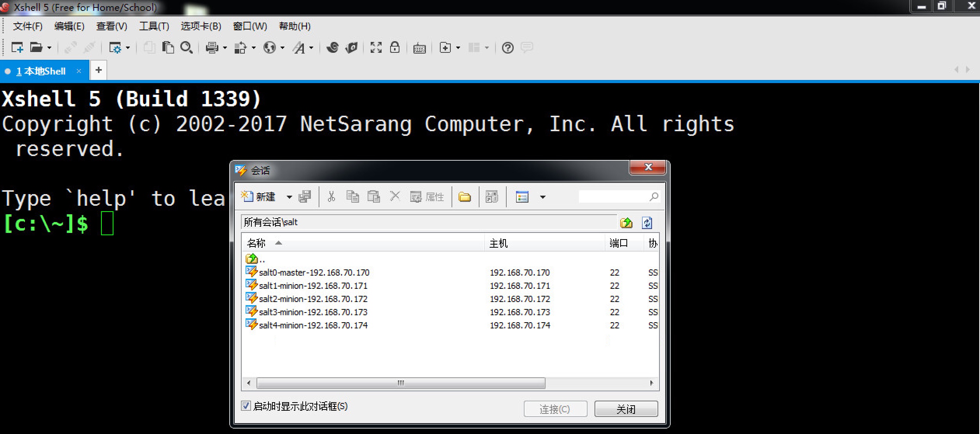Screen dimensions: 980x434
Task: Click the new tab plus-page icon
Action: (x=445, y=48)
